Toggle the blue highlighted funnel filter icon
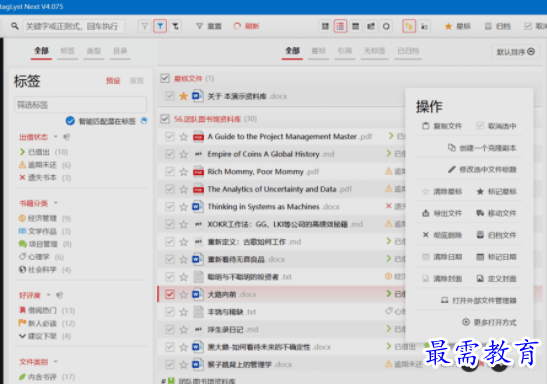547x384 pixels. 160,26
